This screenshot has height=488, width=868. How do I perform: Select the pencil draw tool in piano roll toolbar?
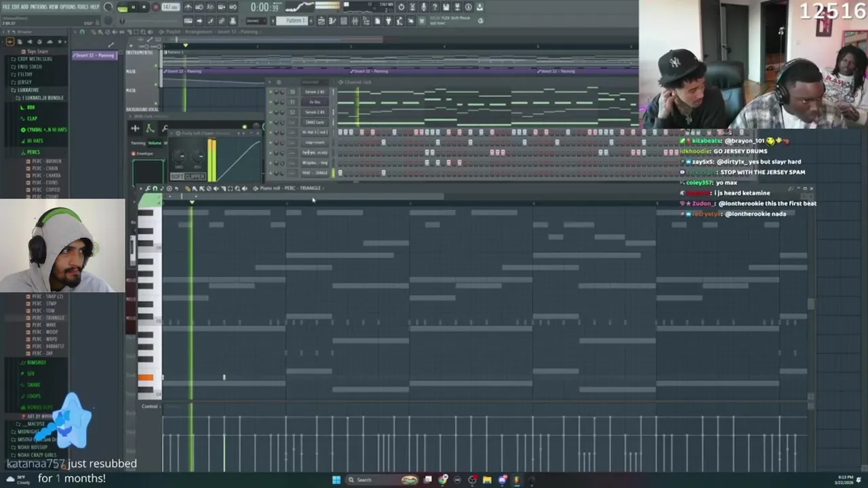tap(188, 188)
